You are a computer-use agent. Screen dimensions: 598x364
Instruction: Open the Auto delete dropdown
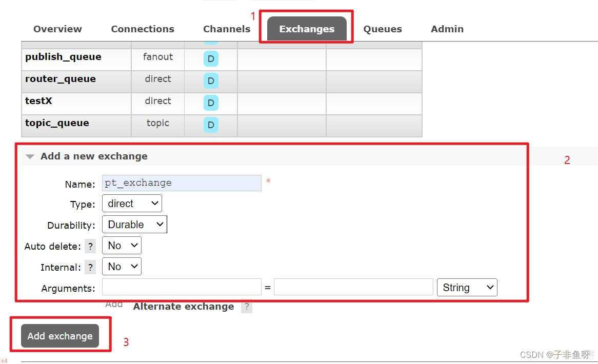coord(122,246)
